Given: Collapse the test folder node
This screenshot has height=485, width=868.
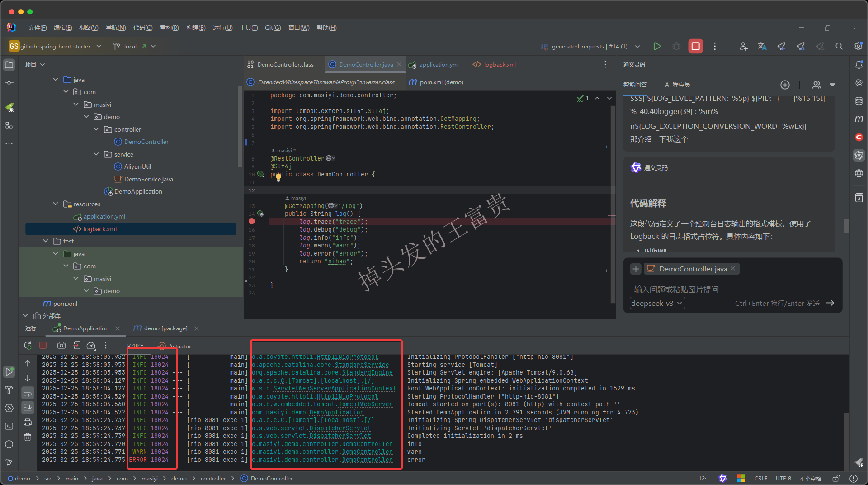Looking at the screenshot, I should (x=46, y=241).
